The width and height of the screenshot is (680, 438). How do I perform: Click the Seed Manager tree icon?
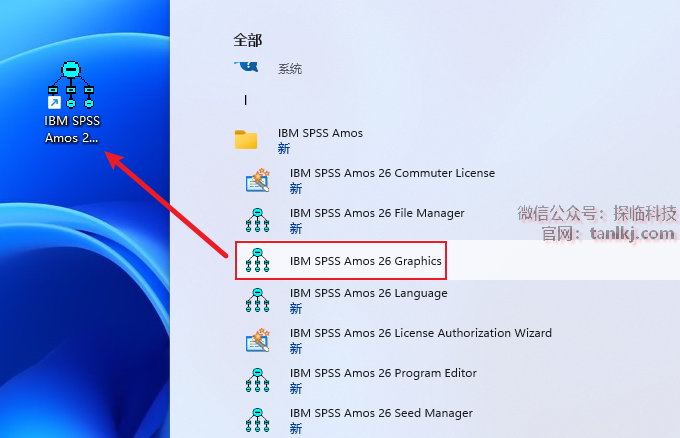(x=258, y=420)
